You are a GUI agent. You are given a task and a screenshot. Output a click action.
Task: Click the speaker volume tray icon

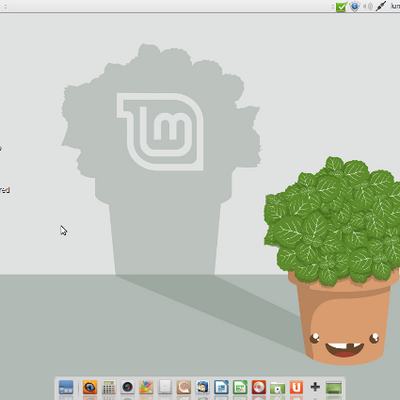coord(368,6)
